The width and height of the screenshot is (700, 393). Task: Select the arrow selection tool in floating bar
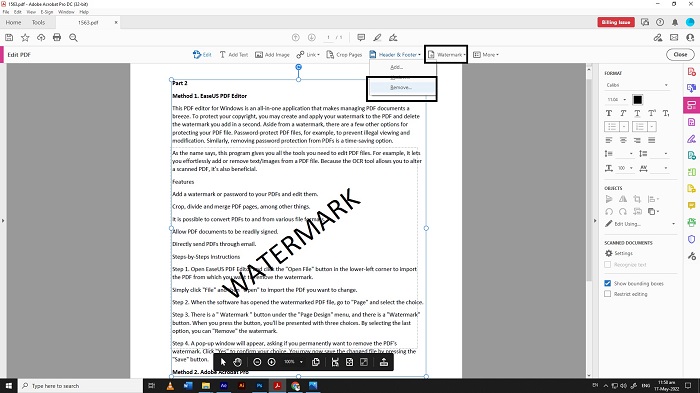pyautogui.click(x=223, y=362)
